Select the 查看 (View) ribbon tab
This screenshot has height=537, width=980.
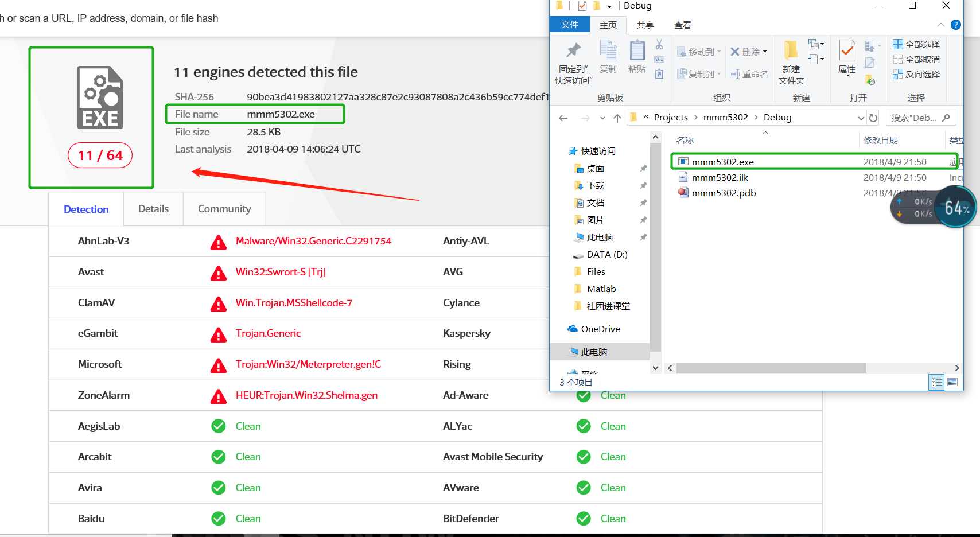coord(683,25)
